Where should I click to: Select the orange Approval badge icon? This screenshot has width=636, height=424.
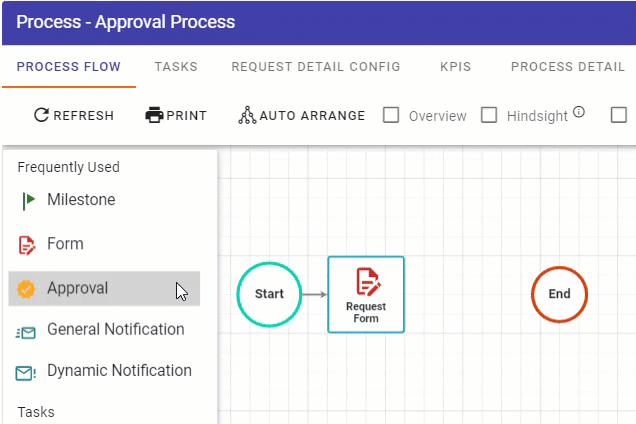(26, 289)
